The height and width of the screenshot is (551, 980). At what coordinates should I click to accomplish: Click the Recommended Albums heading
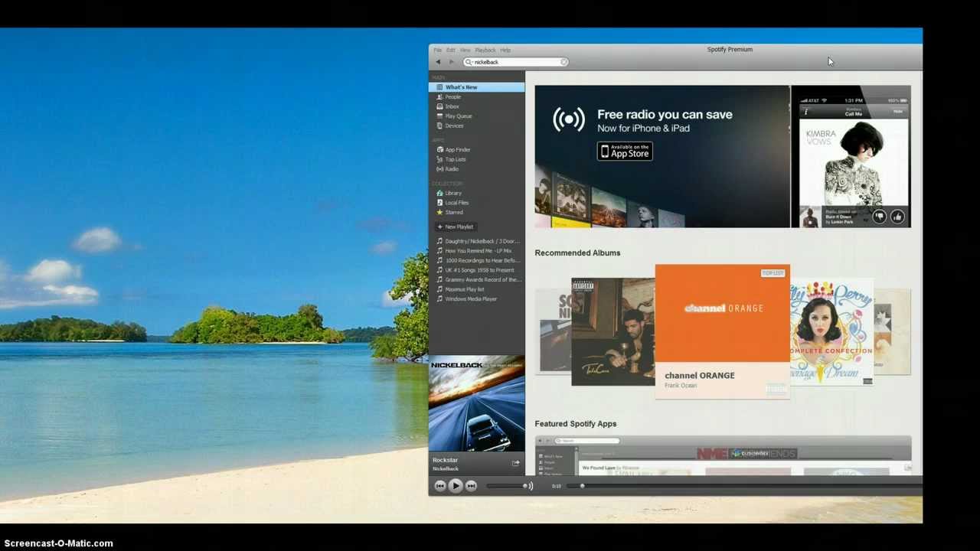577,253
